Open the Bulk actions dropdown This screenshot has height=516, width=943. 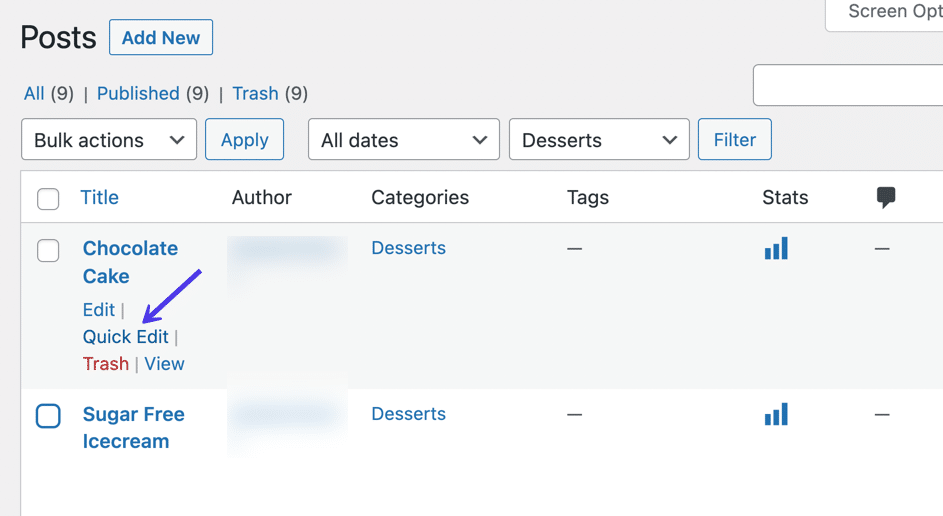(x=109, y=140)
